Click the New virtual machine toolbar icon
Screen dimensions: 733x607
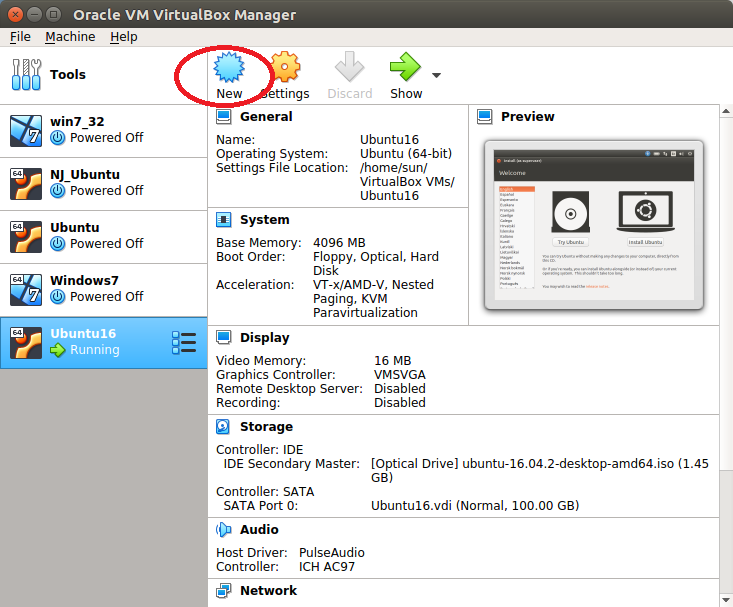coord(229,67)
